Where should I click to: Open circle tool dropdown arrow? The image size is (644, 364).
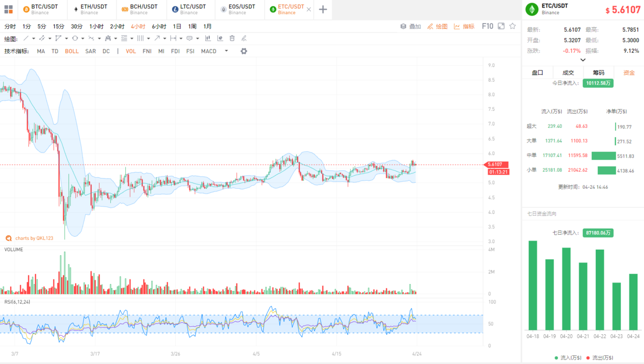point(83,38)
